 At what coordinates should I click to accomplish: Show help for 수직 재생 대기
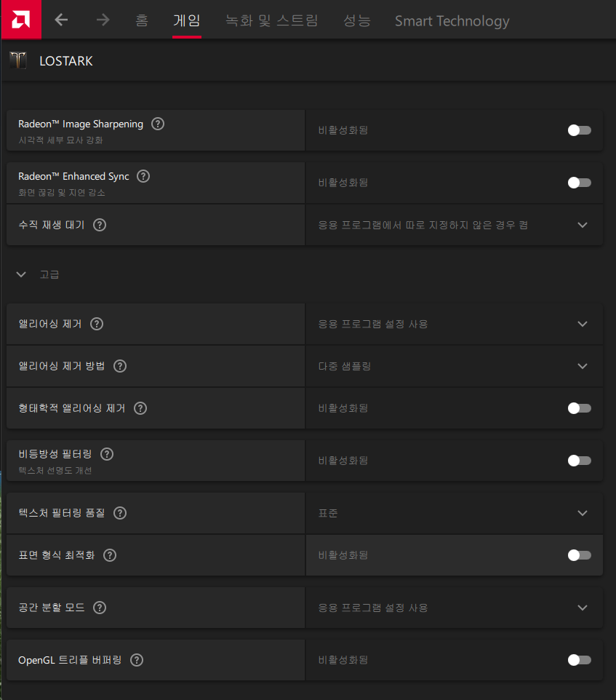(x=100, y=225)
